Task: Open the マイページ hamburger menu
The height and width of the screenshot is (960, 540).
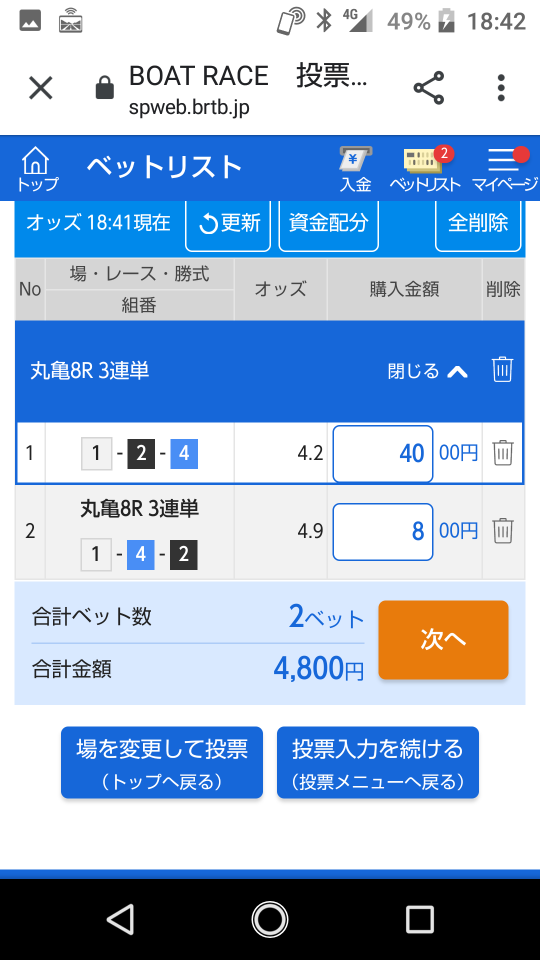Action: tap(505, 170)
